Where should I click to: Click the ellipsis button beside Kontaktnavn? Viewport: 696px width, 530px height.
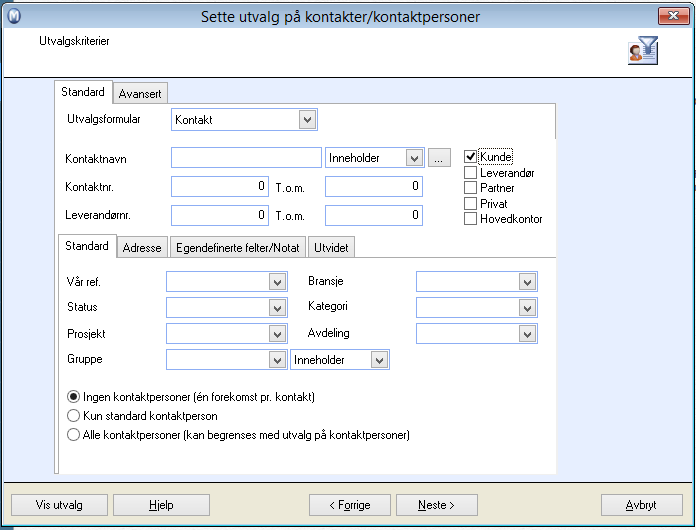point(440,158)
